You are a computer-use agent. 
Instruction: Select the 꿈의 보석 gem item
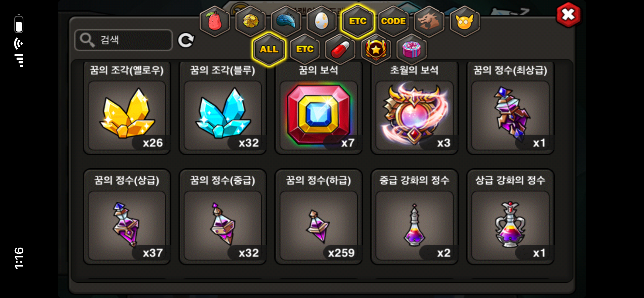[x=319, y=108]
